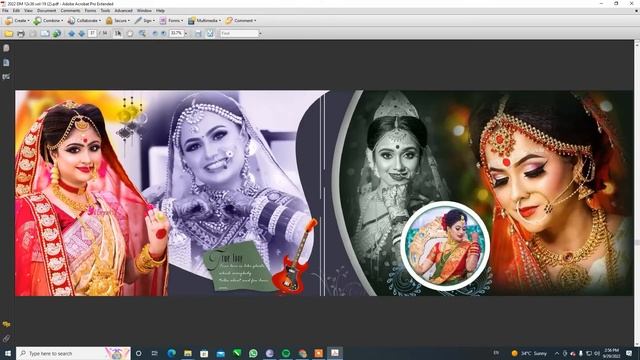Open the View menu

pos(28,11)
